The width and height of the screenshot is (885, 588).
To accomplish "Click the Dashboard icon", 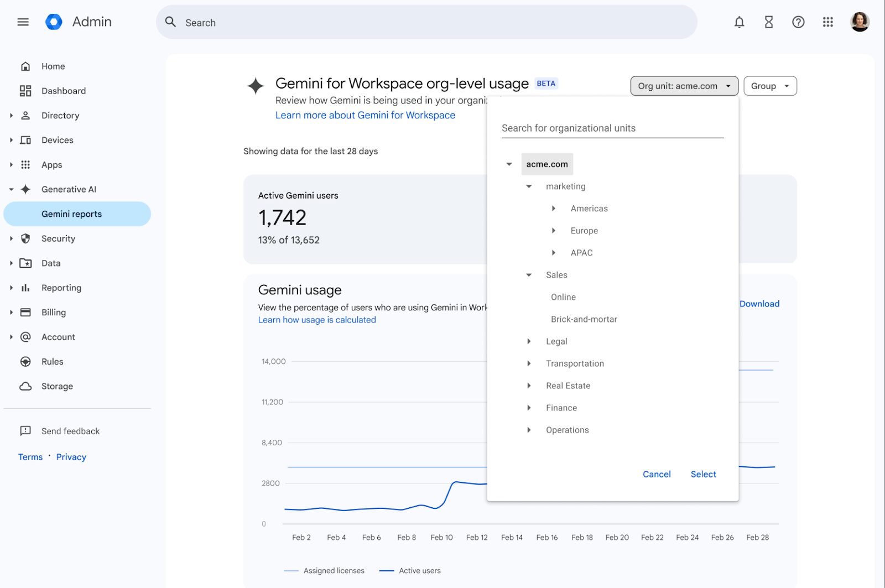I will point(25,91).
